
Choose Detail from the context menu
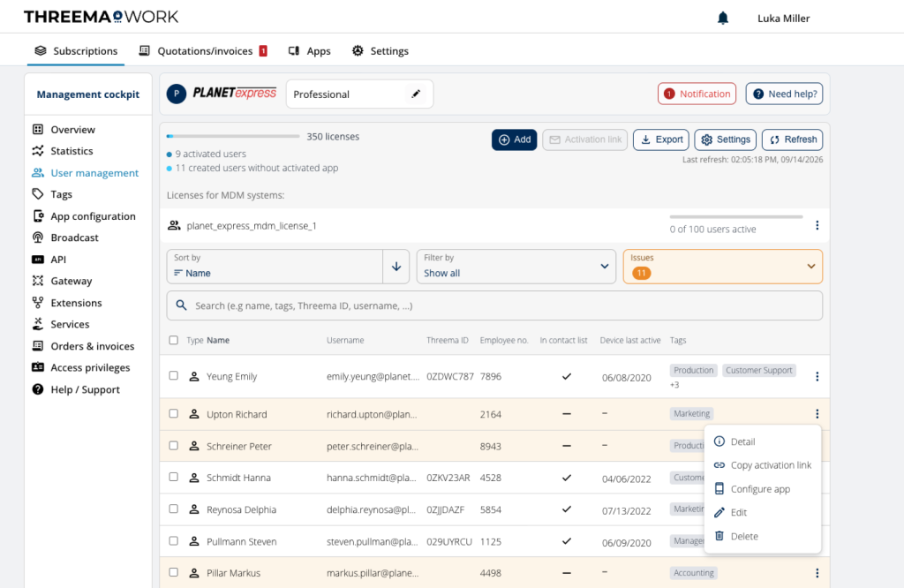(762, 441)
